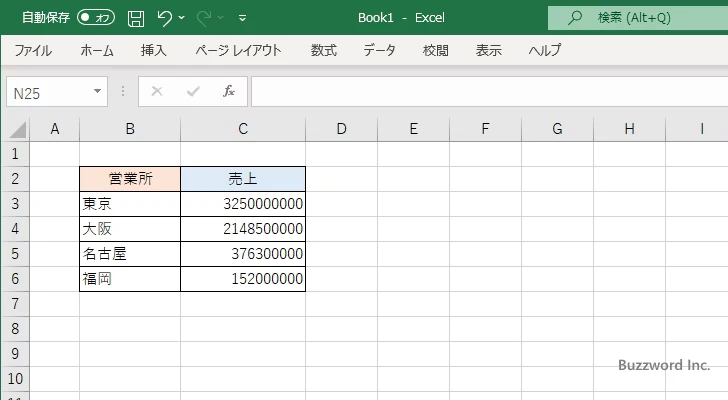This screenshot has height=400, width=728.
Task: Select row 4 header
Action: coord(15,229)
